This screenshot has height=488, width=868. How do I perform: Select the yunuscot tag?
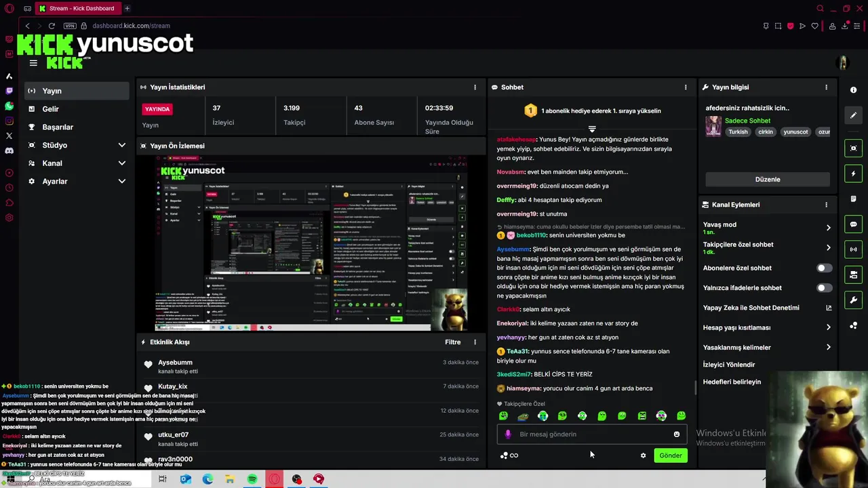click(x=795, y=132)
